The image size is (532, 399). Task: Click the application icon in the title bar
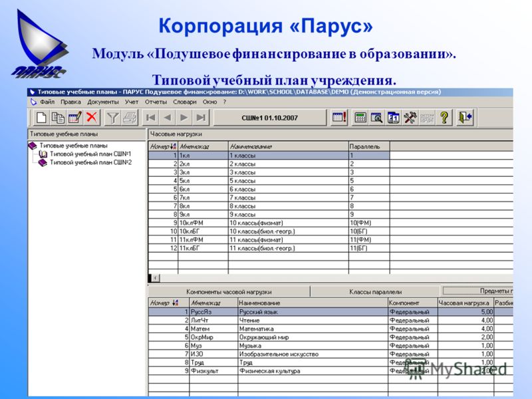[x=32, y=92]
